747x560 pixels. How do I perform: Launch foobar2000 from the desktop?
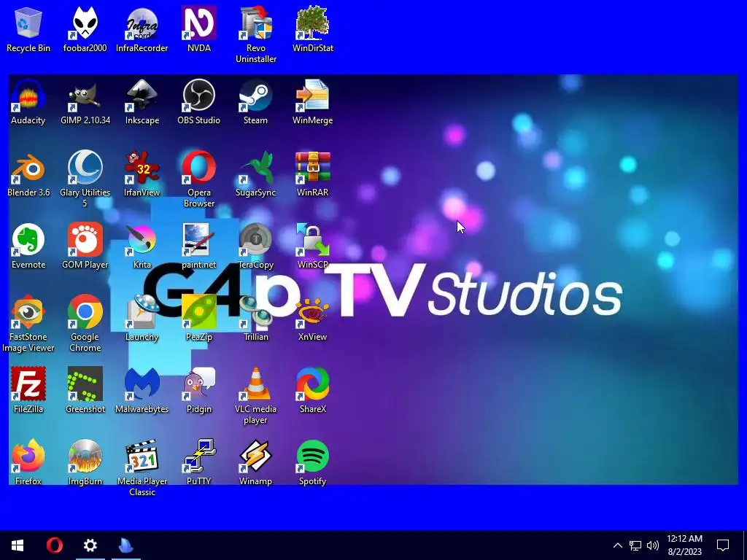(x=85, y=29)
